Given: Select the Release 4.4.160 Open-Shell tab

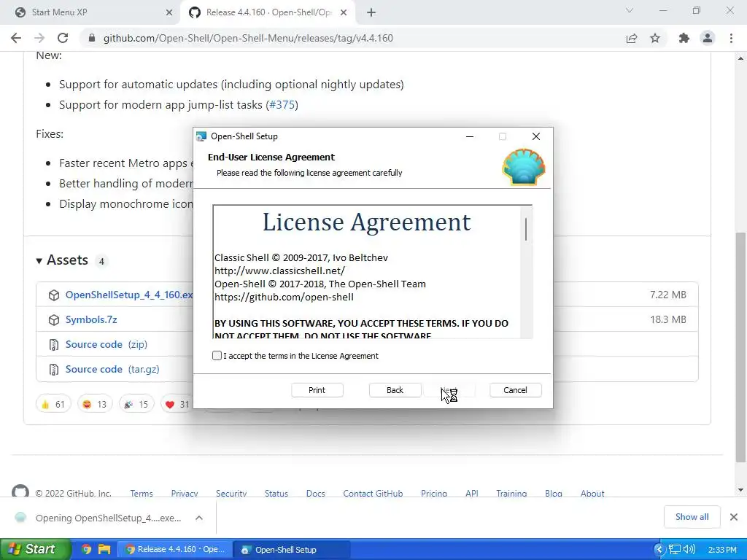Looking at the screenshot, I should tap(268, 12).
